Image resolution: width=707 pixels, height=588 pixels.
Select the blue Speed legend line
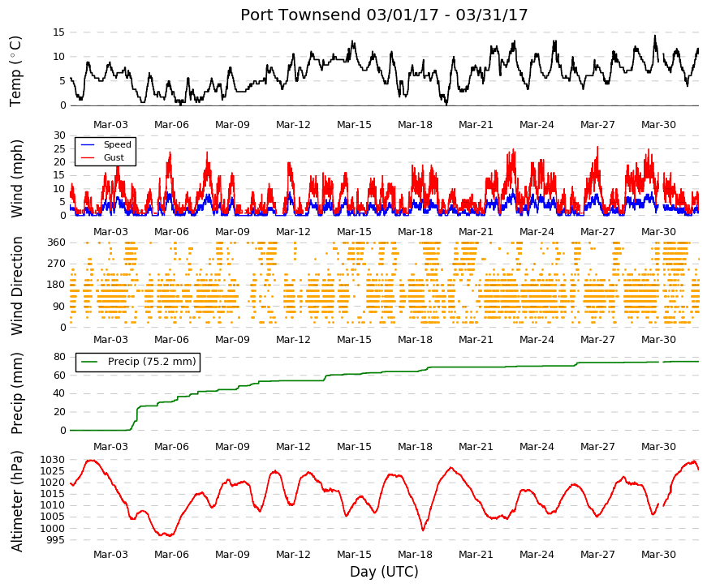(x=88, y=144)
